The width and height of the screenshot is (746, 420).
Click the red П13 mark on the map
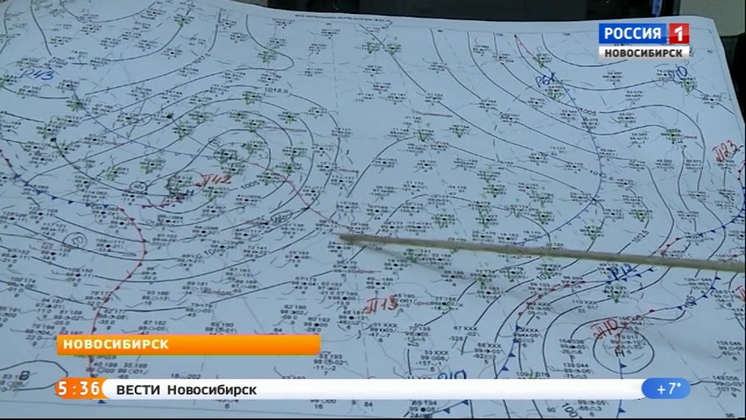[x=383, y=303]
